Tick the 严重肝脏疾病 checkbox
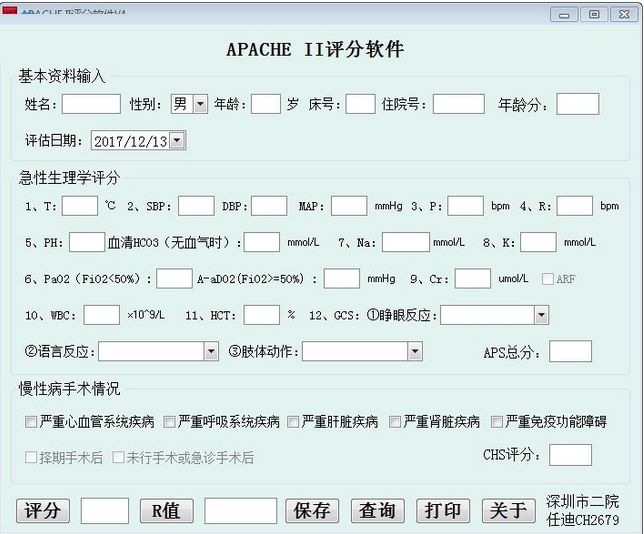The image size is (644, 534). [x=293, y=422]
